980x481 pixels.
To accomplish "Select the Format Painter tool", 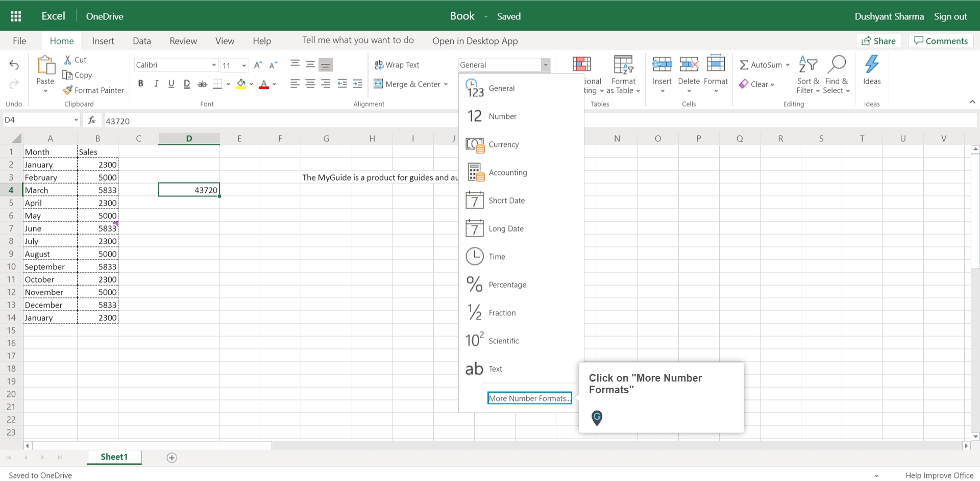I will [93, 90].
